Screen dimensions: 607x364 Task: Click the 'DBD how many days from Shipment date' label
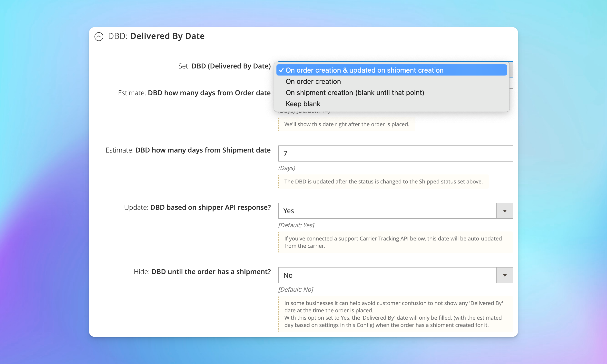[188, 150]
